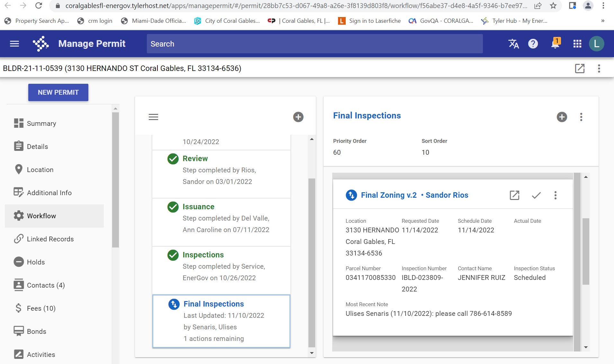Open Final Zoning inspection in new window
Viewport: 614px width, 364px height.
coord(514,195)
